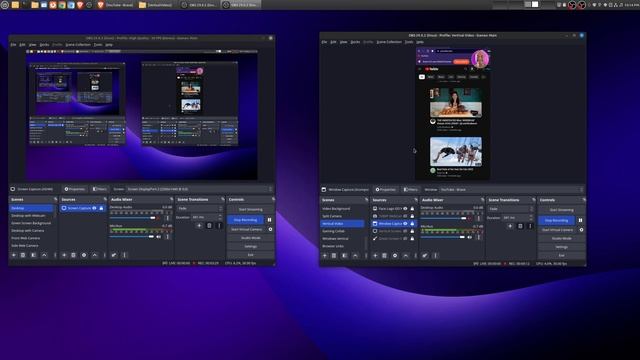The height and width of the screenshot is (360, 640).
Task: Remove Screen Capture source via trash icon
Action: [x=73, y=255]
